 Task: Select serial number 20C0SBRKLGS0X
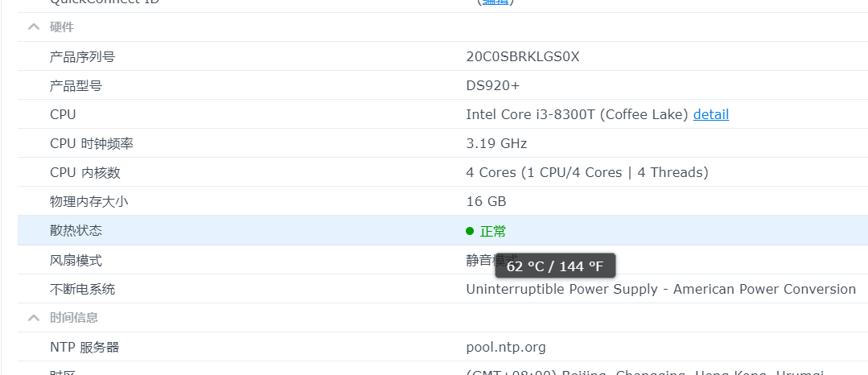523,56
